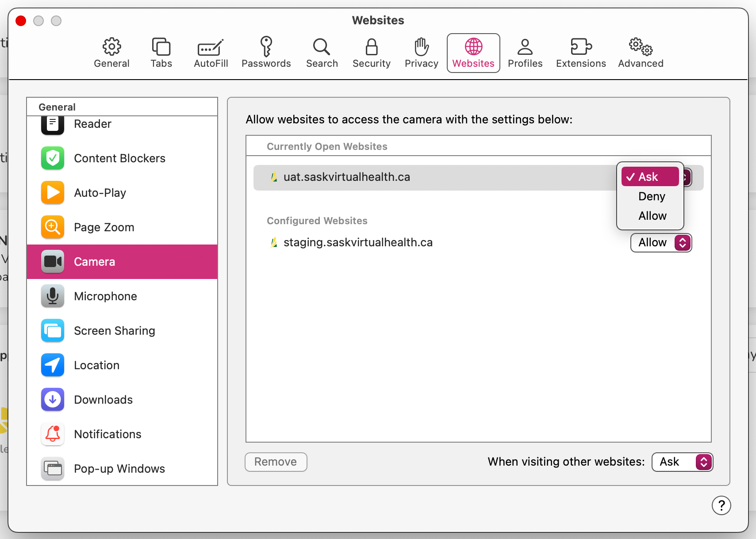The width and height of the screenshot is (756, 539).
Task: Open the Websites globe icon
Action: click(x=473, y=46)
